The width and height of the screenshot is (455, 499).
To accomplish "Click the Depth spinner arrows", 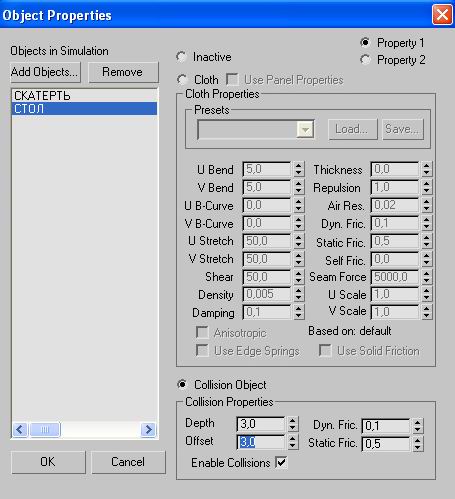I will 292,424.
